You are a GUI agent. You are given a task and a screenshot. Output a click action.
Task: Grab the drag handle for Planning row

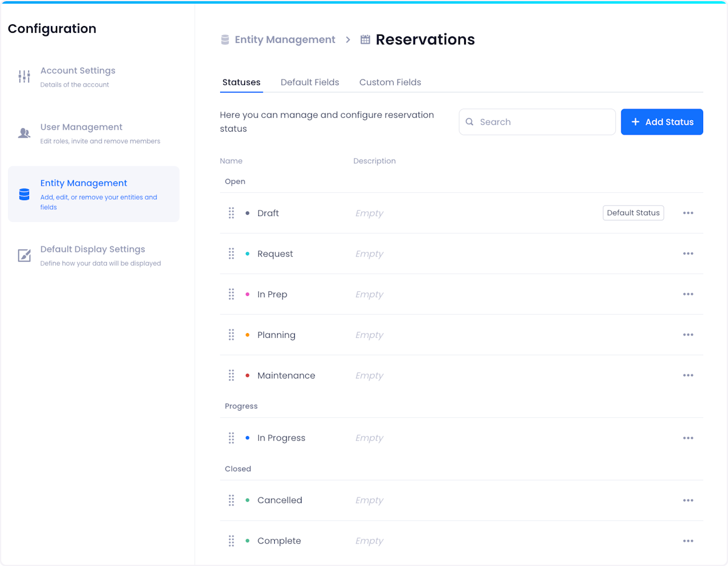[231, 335]
